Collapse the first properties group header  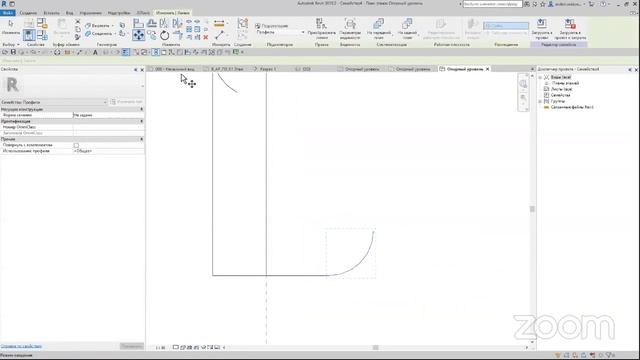[x=142, y=109]
